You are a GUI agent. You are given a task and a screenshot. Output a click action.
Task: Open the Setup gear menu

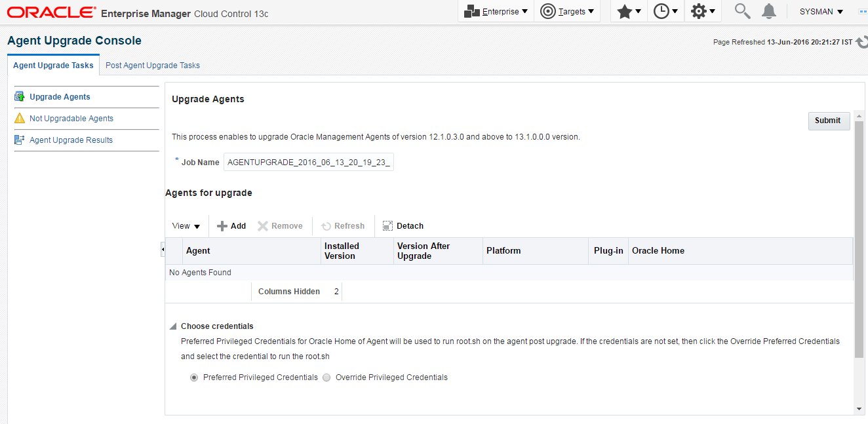703,12
